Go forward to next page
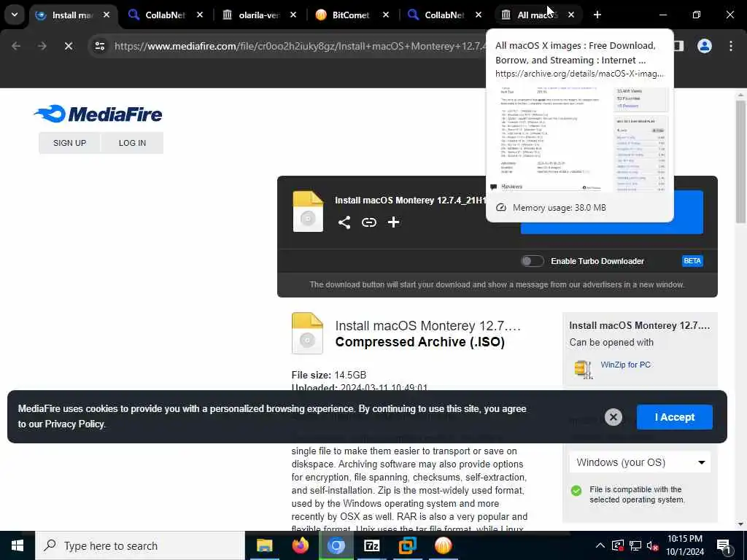The image size is (747, 560). (42, 46)
